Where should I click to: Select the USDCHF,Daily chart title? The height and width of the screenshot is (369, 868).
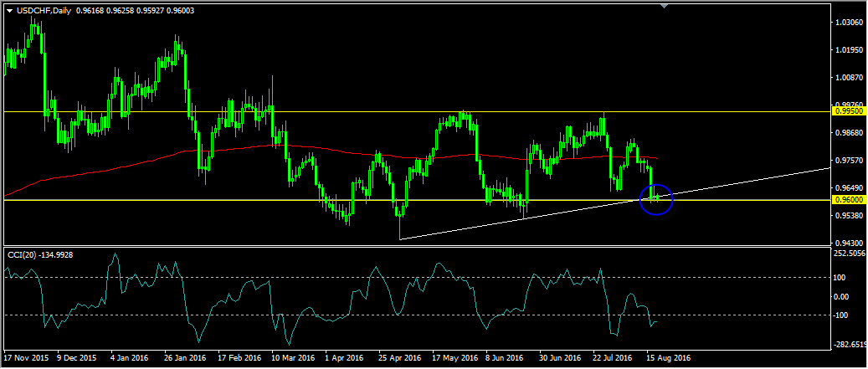click(45, 11)
